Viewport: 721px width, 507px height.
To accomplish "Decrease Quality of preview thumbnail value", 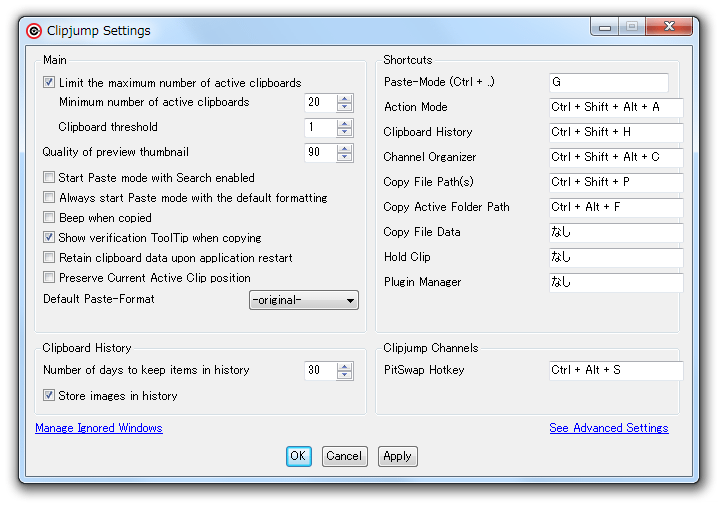I will click(x=344, y=157).
